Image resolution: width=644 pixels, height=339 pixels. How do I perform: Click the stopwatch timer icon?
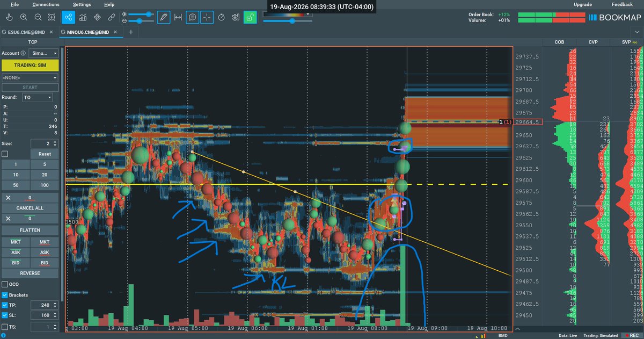click(221, 17)
